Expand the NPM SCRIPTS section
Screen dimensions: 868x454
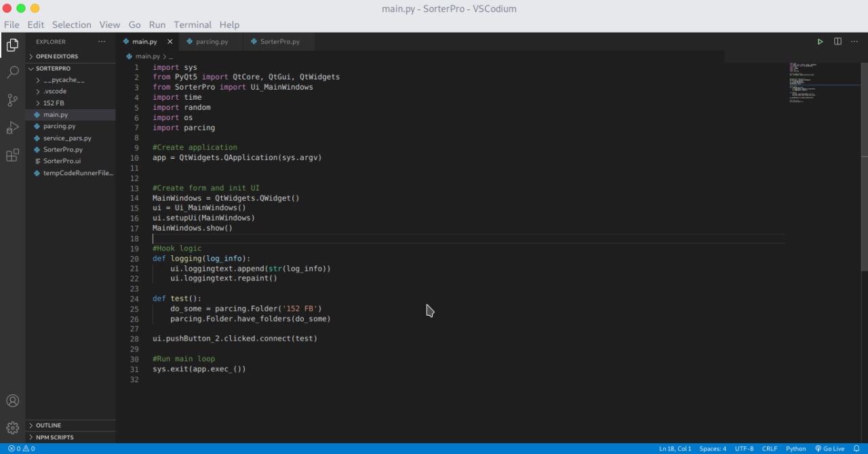pos(54,437)
